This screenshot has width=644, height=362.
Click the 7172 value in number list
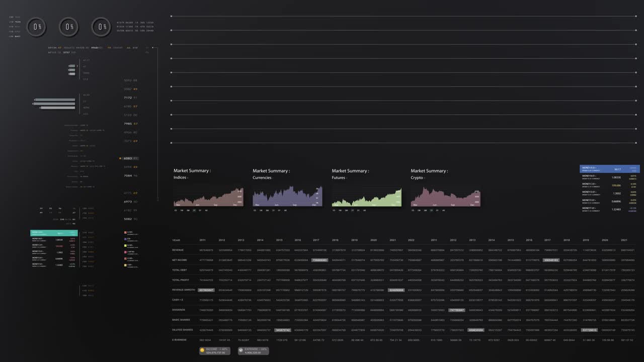[128, 98]
